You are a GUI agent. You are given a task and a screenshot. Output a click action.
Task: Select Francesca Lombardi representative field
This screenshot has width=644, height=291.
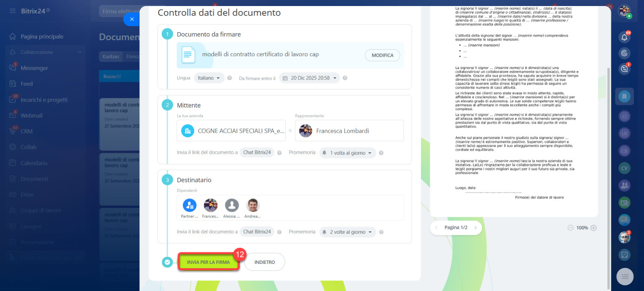pyautogui.click(x=349, y=131)
